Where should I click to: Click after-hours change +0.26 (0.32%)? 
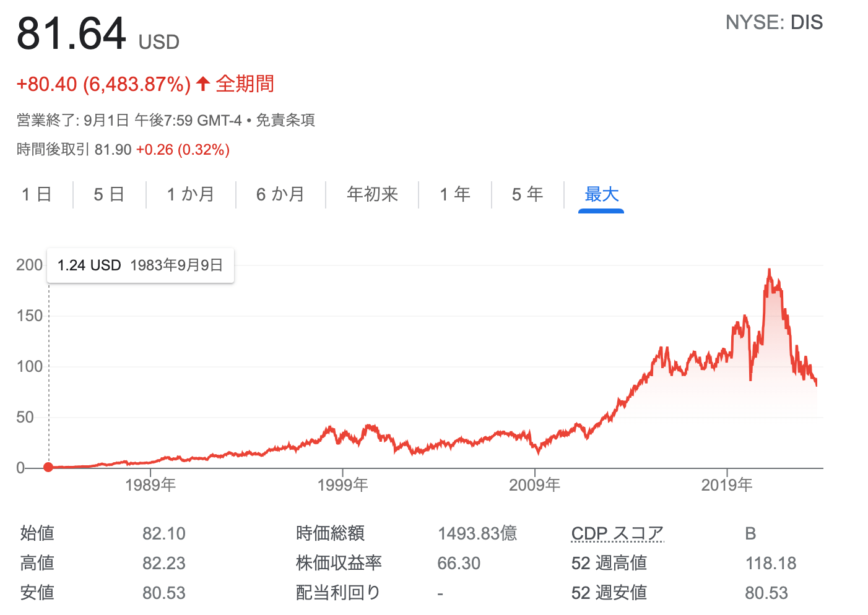(x=183, y=150)
